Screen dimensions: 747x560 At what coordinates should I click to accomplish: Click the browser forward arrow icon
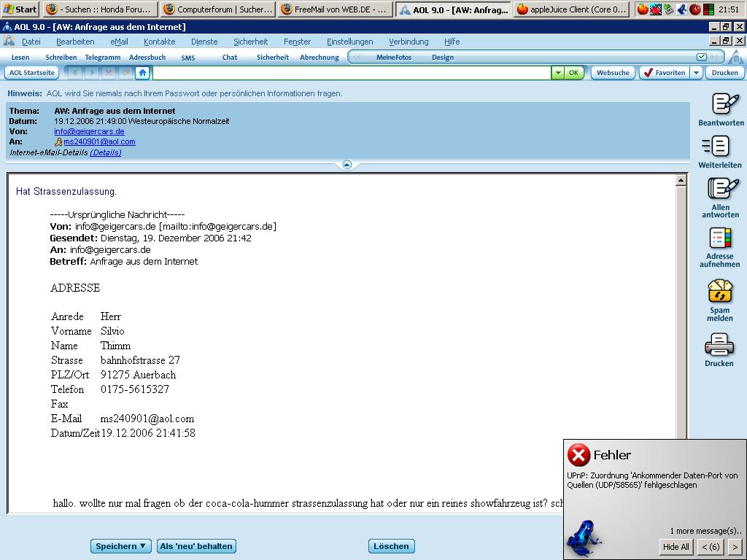92,73
